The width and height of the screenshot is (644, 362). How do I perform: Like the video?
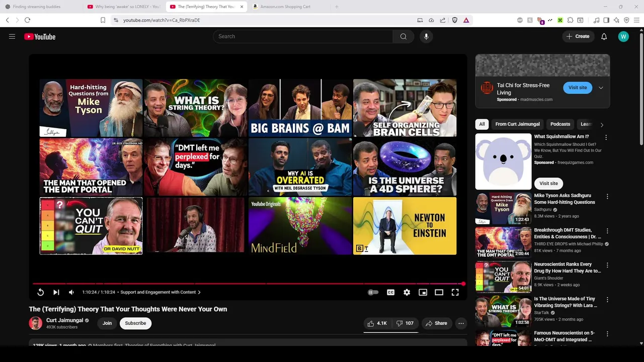tap(377, 323)
